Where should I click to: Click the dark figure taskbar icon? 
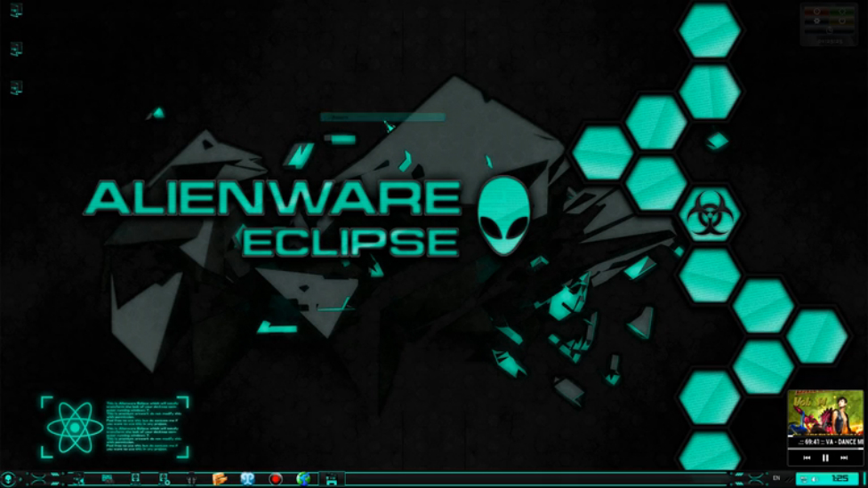(191, 478)
